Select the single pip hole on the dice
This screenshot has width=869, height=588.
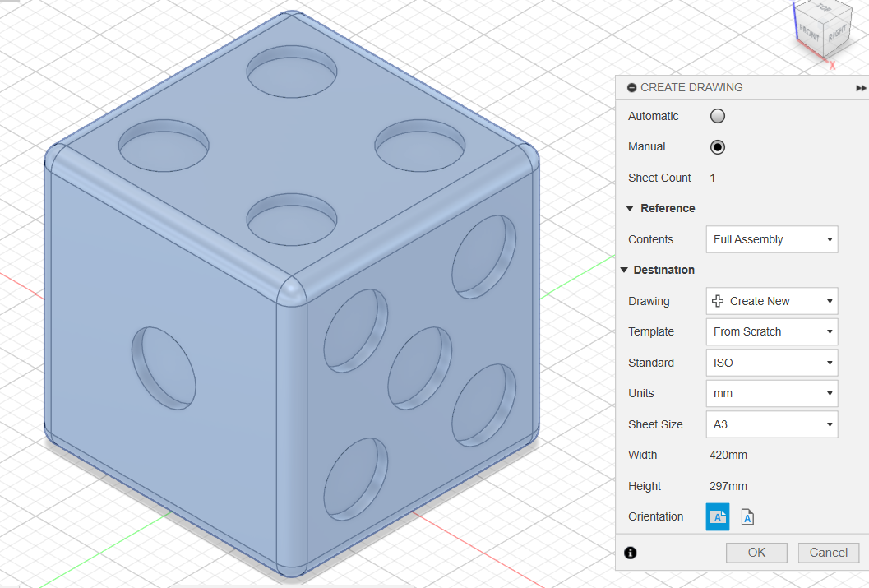click(x=164, y=368)
